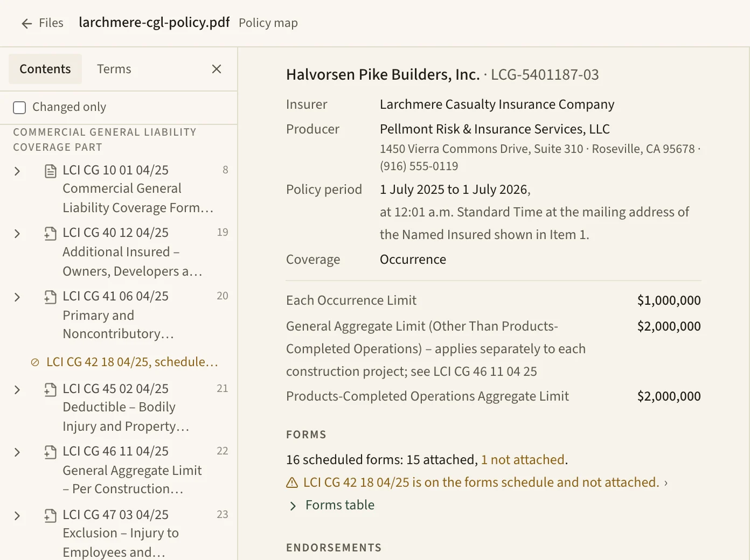Image resolution: width=750 pixels, height=560 pixels.
Task: Click the Halvorsen Pike Builders, Inc. heading
Action: click(x=383, y=75)
